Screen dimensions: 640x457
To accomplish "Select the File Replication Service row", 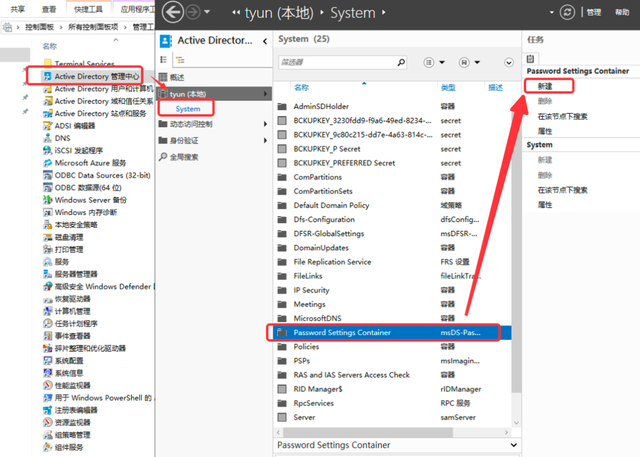I will pyautogui.click(x=393, y=262).
